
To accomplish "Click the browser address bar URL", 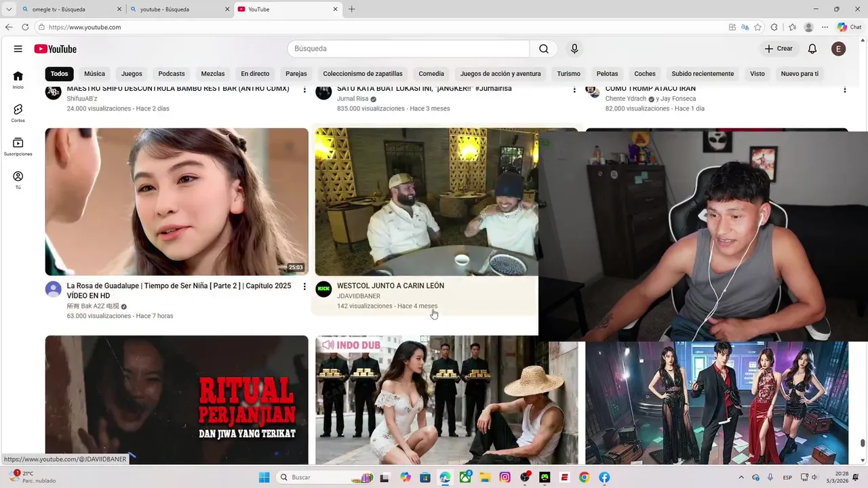I will (85, 27).
